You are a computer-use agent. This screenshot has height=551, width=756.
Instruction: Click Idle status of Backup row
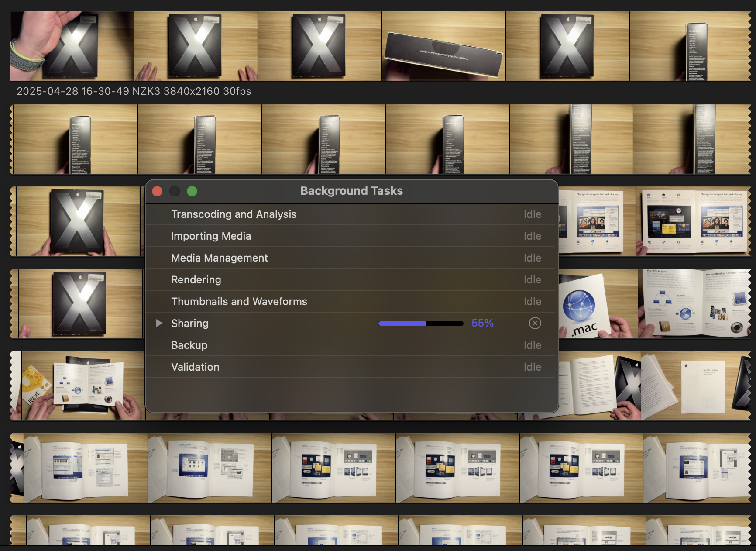click(533, 345)
